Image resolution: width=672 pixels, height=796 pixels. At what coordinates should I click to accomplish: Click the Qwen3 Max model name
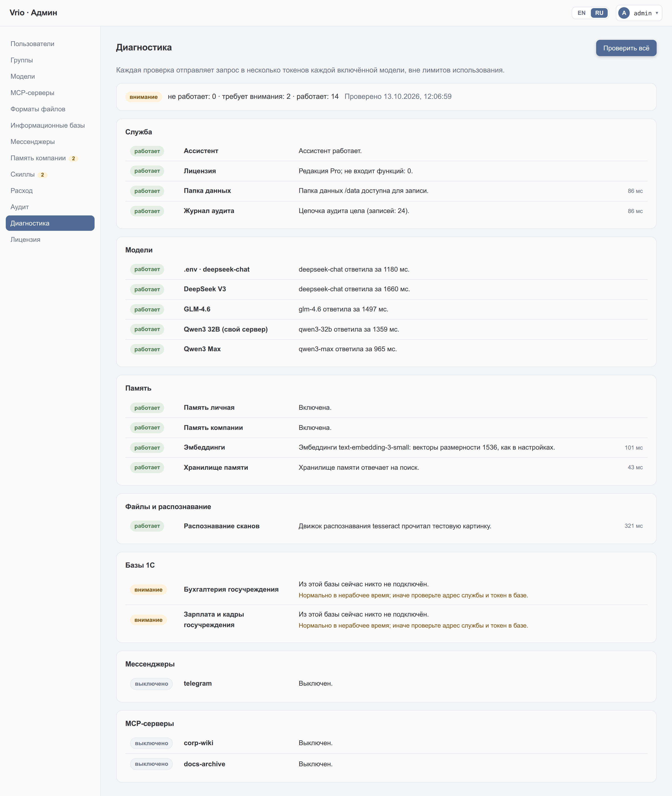tap(202, 349)
